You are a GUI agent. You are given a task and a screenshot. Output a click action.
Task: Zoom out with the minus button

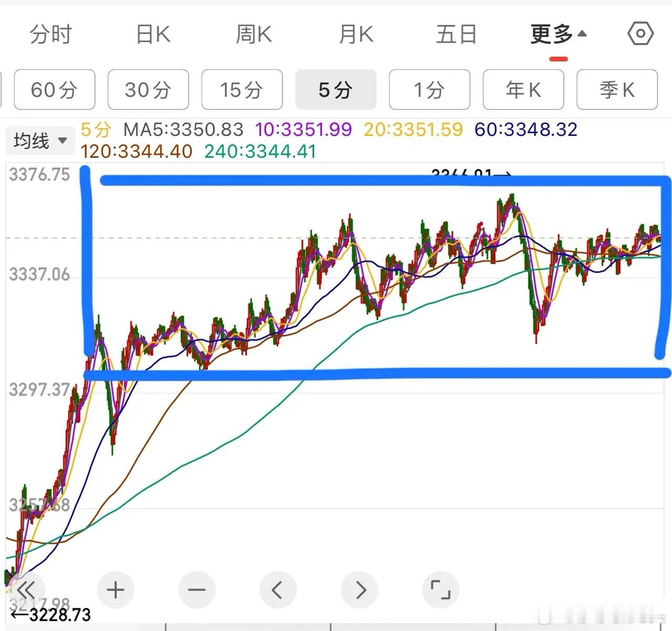[197, 590]
